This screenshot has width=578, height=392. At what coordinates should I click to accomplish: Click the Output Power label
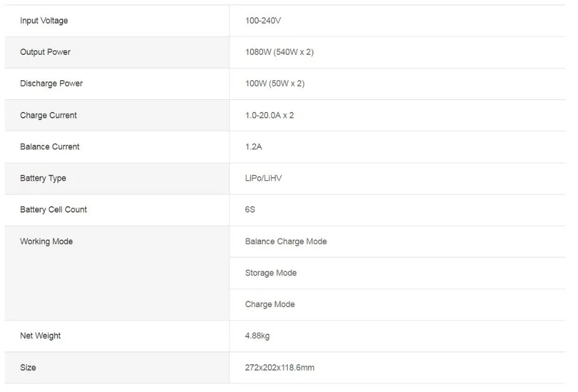point(45,52)
